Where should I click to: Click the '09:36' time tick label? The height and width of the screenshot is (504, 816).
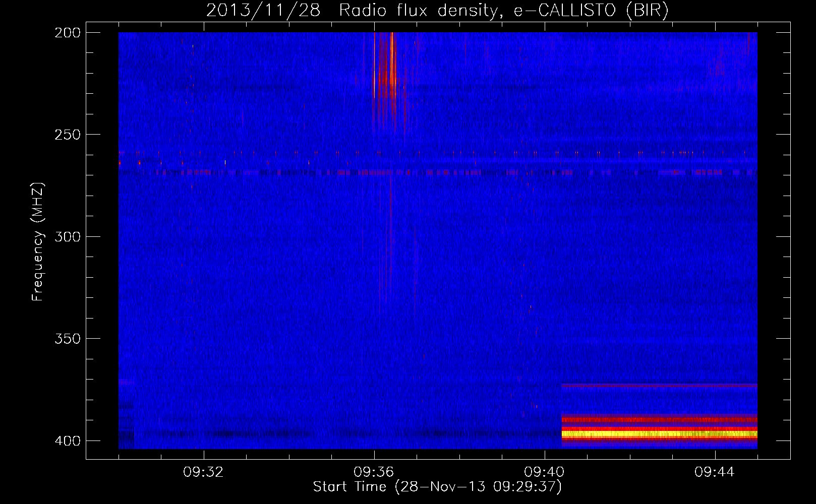point(374,472)
